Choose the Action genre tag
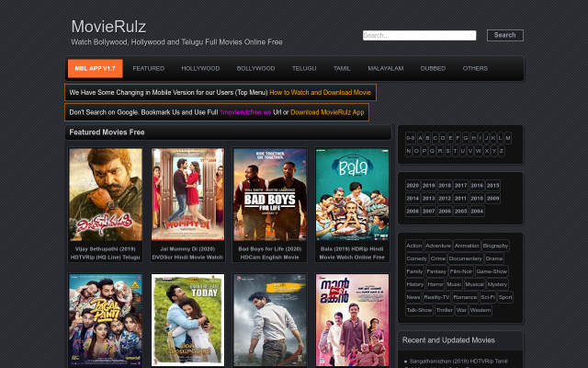The image size is (588, 368). (414, 246)
